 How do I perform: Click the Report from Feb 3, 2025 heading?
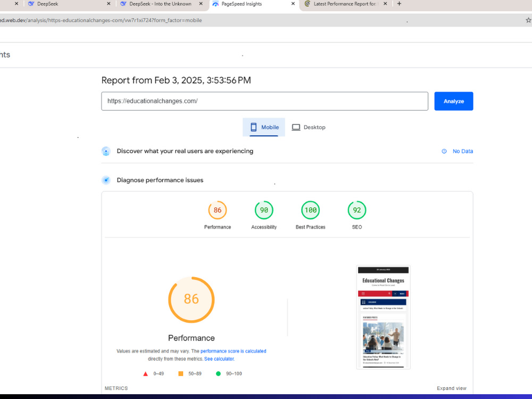point(176,80)
